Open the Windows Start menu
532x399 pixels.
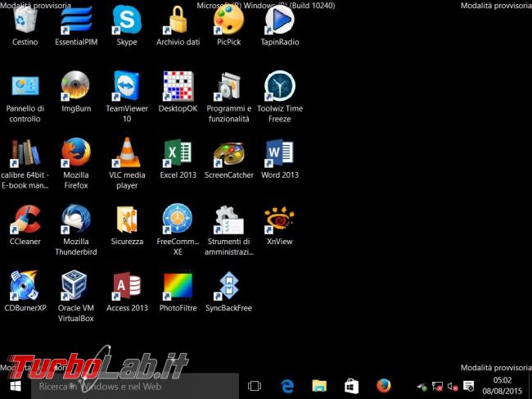pyautogui.click(x=16, y=386)
